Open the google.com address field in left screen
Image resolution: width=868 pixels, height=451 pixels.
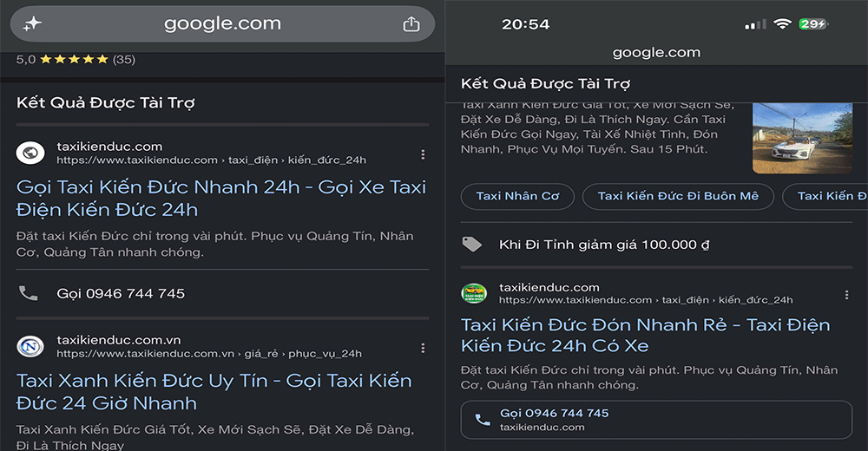222,23
